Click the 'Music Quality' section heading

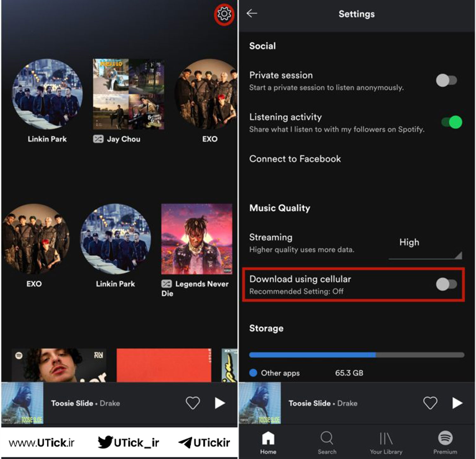tap(280, 208)
